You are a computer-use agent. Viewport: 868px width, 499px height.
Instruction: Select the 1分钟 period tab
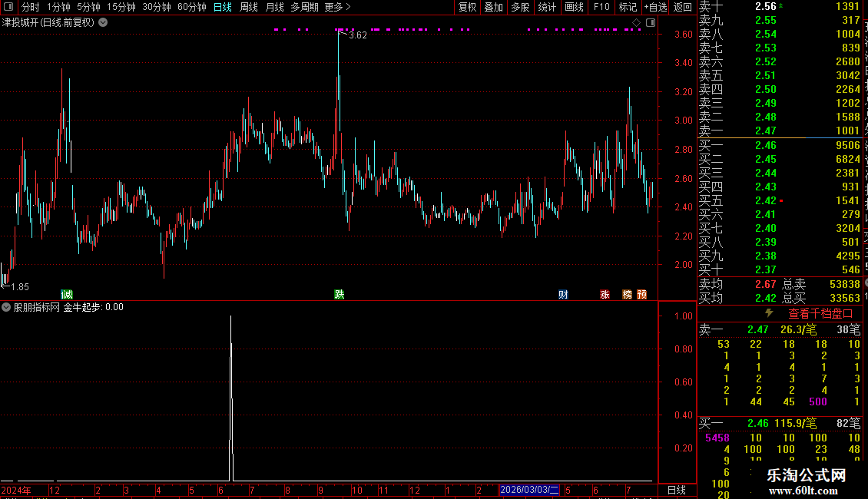(58, 7)
